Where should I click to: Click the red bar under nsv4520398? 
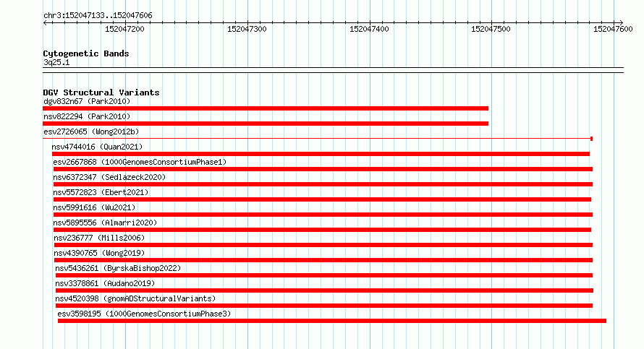324,306
